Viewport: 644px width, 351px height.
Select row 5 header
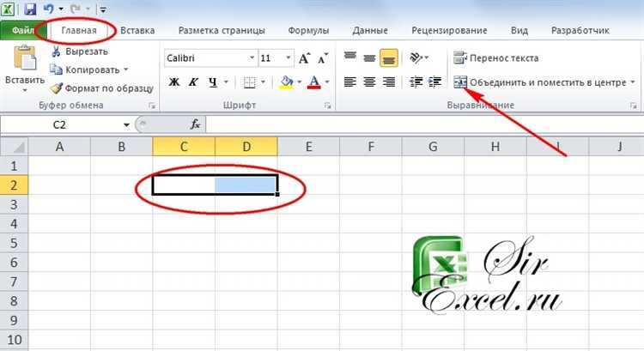[x=14, y=243]
